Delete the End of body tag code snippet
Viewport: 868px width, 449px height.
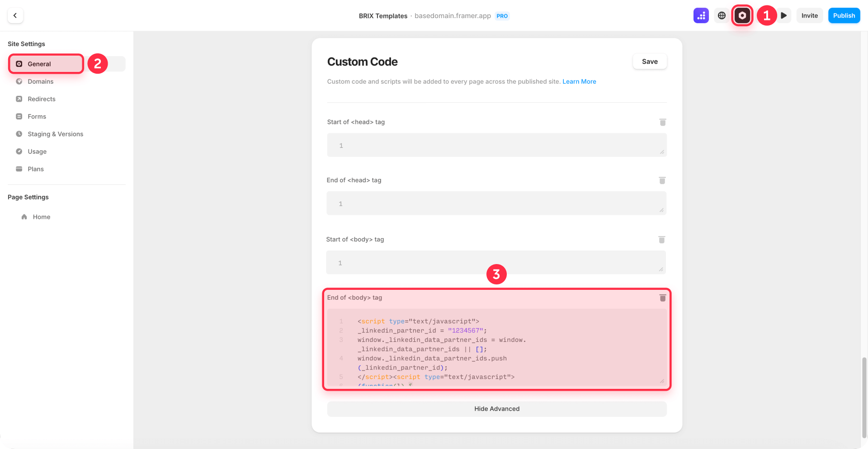(x=662, y=298)
